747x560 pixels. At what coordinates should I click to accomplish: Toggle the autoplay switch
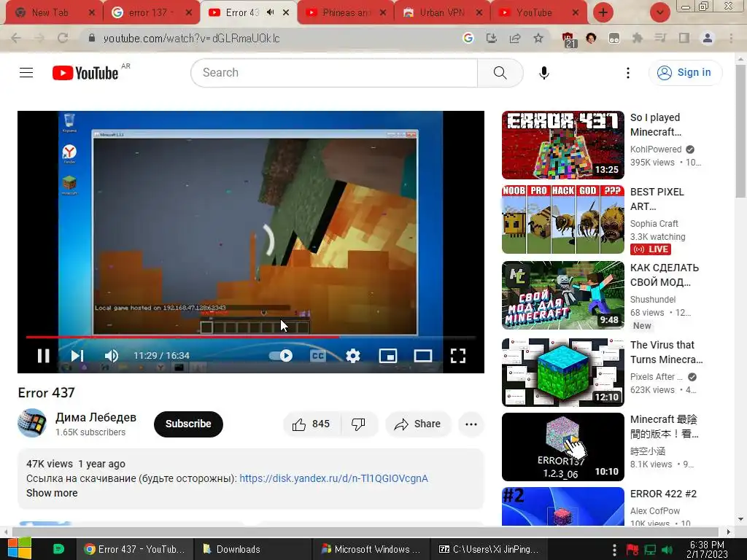281,355
